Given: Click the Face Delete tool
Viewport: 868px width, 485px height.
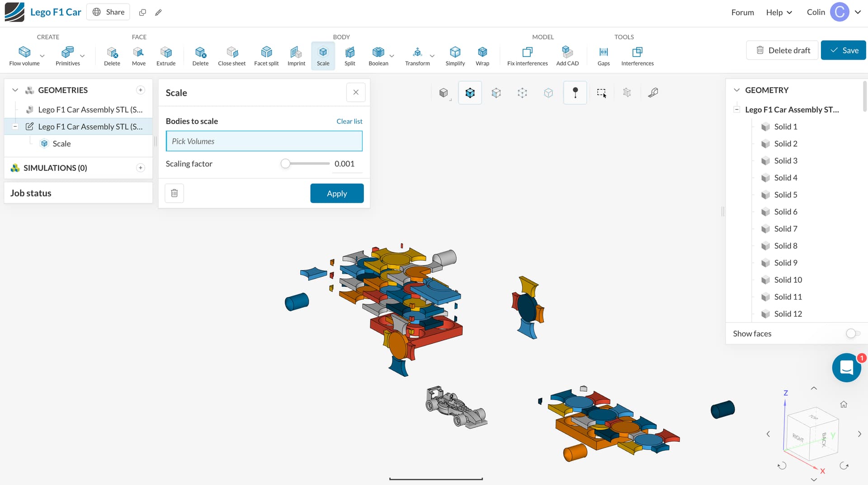Looking at the screenshot, I should click(112, 56).
